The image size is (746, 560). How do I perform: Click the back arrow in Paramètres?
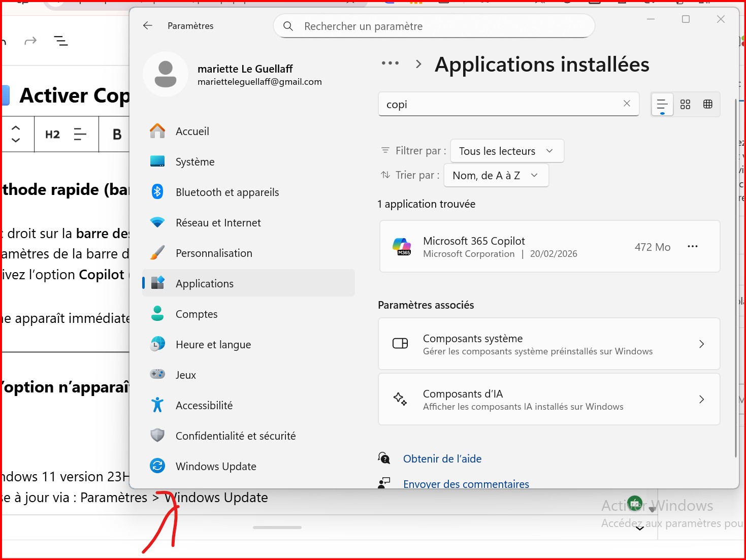pos(148,26)
